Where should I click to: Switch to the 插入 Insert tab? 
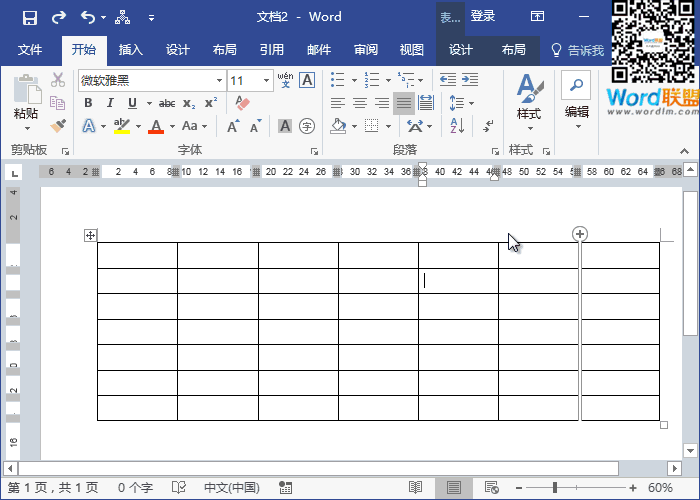point(130,50)
